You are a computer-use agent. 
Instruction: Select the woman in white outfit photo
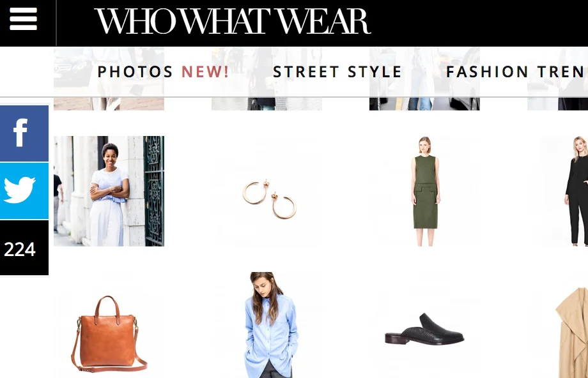(x=109, y=191)
